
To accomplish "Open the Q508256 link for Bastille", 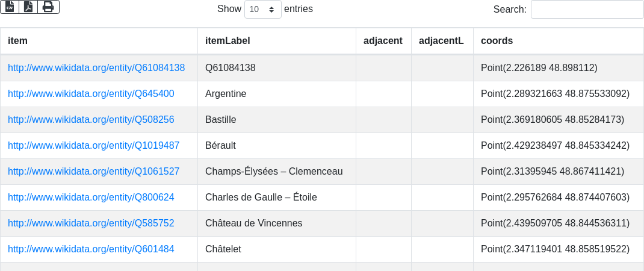I will pyautogui.click(x=91, y=120).
